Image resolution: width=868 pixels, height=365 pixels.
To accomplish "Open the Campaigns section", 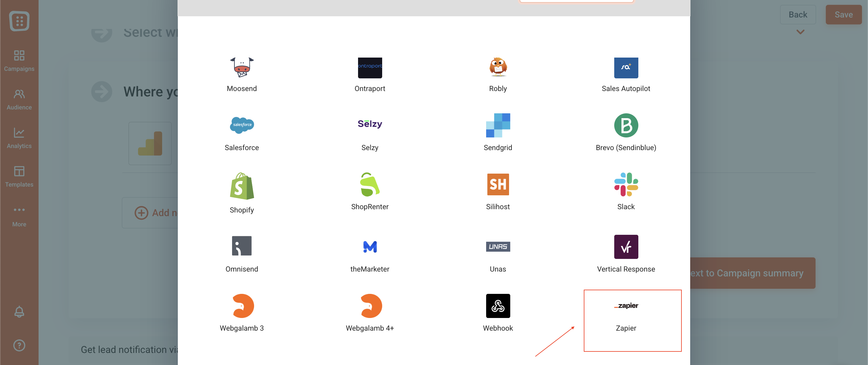I will (x=19, y=61).
